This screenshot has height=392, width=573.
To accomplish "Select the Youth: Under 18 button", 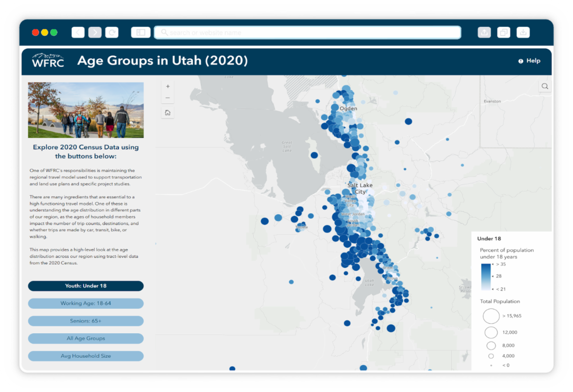I will pos(86,286).
